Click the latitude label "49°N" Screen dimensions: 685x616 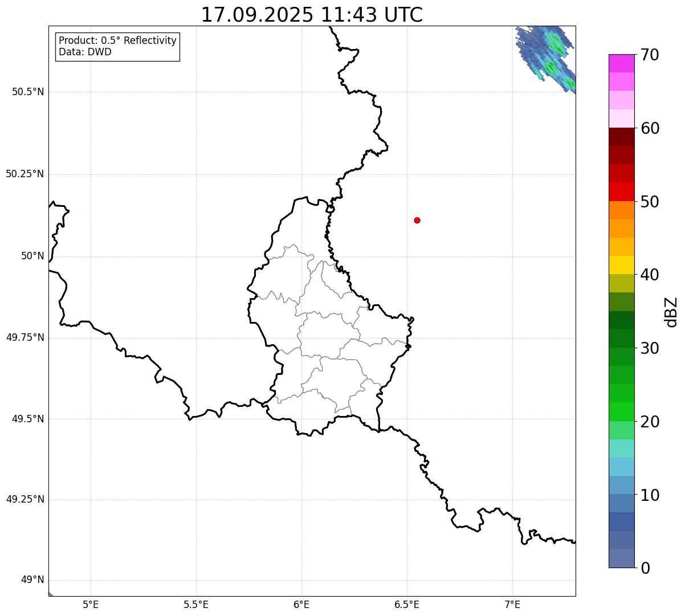[x=32, y=580]
